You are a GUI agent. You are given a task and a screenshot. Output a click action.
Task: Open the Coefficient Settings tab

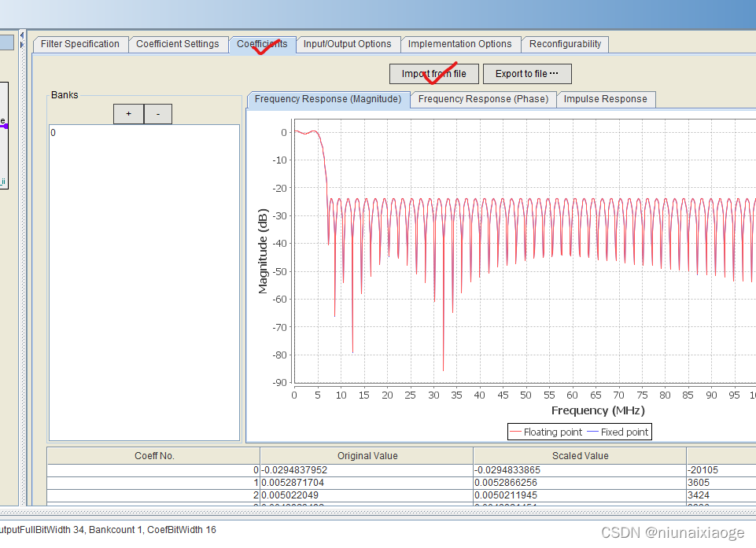tap(179, 44)
